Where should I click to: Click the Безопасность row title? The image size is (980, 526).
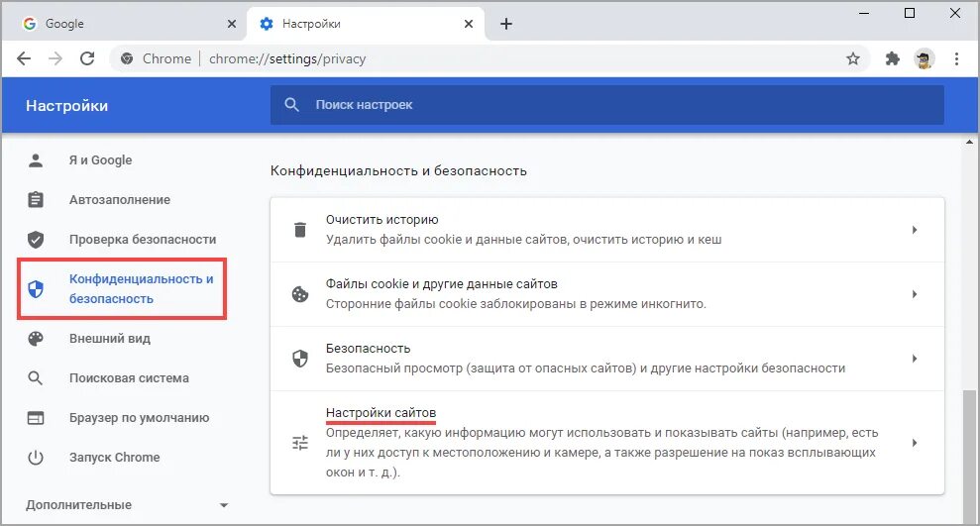point(369,349)
